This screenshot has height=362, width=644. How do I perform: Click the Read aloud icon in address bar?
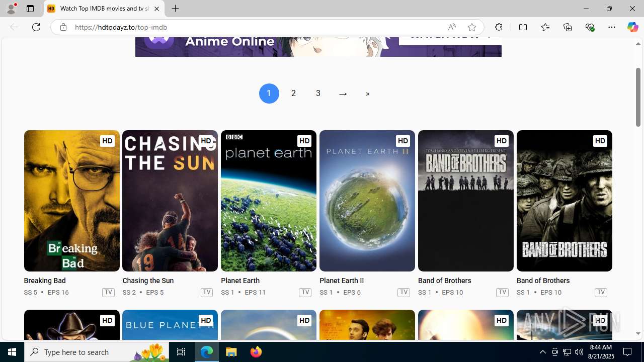pos(452,27)
